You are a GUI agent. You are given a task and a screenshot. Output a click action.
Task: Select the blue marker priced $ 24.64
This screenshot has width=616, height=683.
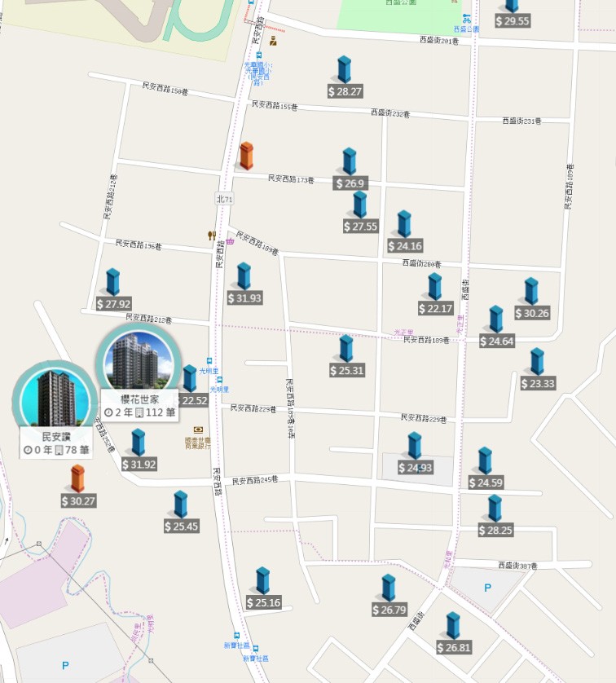[x=496, y=319]
